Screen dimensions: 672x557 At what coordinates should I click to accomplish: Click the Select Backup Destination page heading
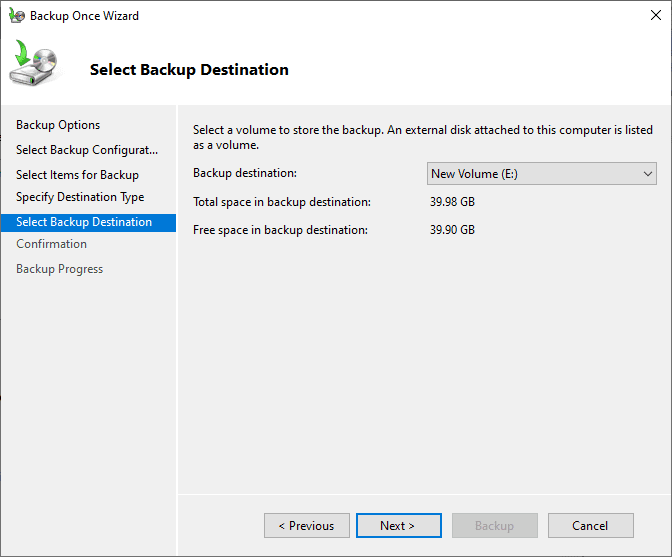(189, 70)
